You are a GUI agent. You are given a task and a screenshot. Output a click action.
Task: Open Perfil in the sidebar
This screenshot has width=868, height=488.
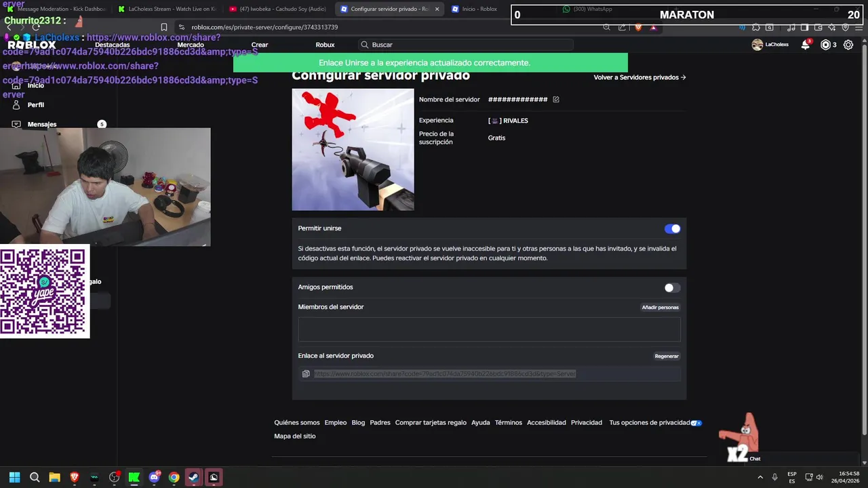36,105
